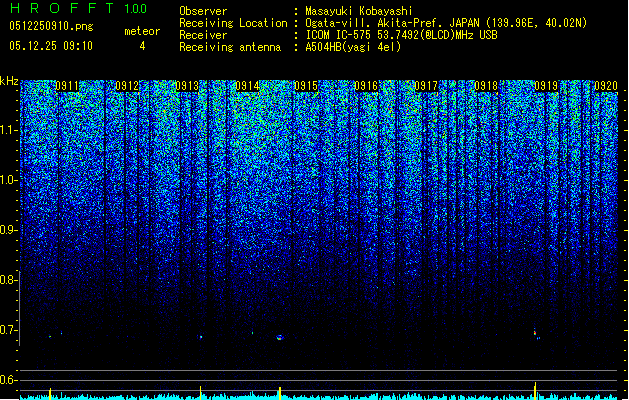Click the 'Receiver' field label

(203, 35)
